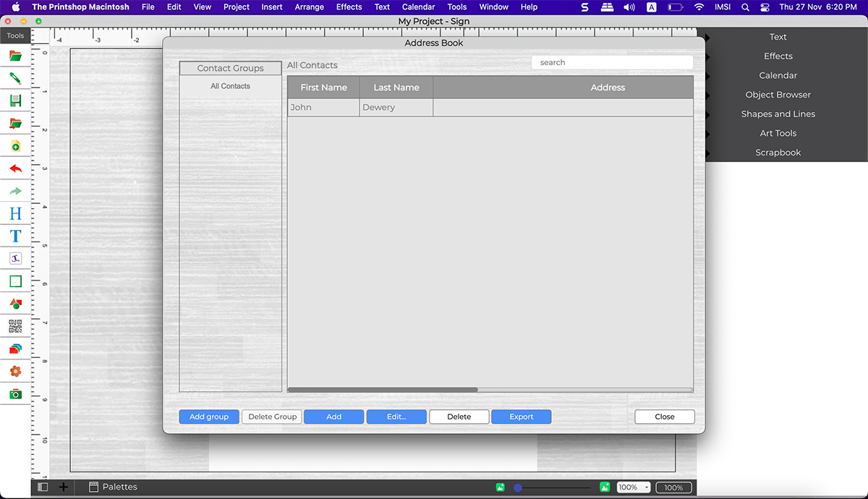Click the search field in Address Book
Image resolution: width=868 pixels, height=499 pixels.
[612, 63]
